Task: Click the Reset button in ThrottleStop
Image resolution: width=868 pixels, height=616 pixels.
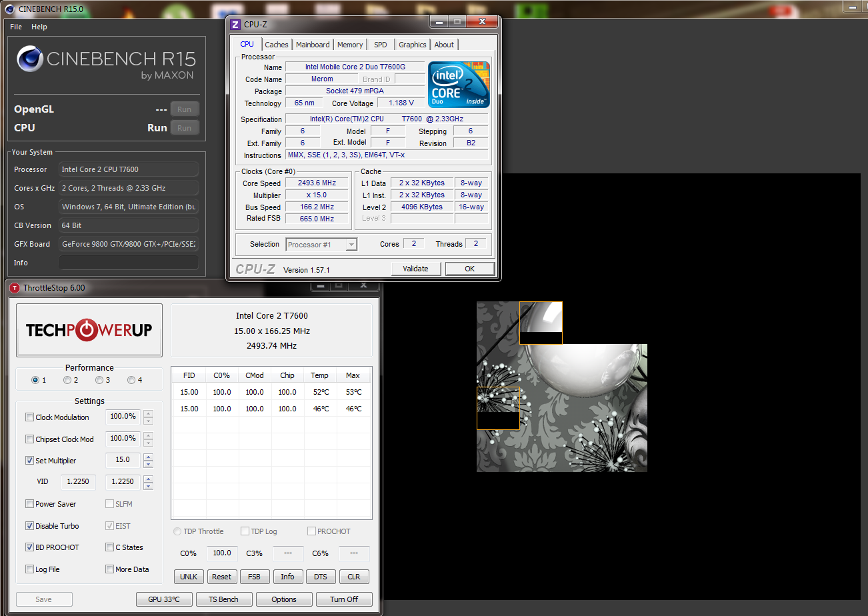Action: pyautogui.click(x=222, y=577)
